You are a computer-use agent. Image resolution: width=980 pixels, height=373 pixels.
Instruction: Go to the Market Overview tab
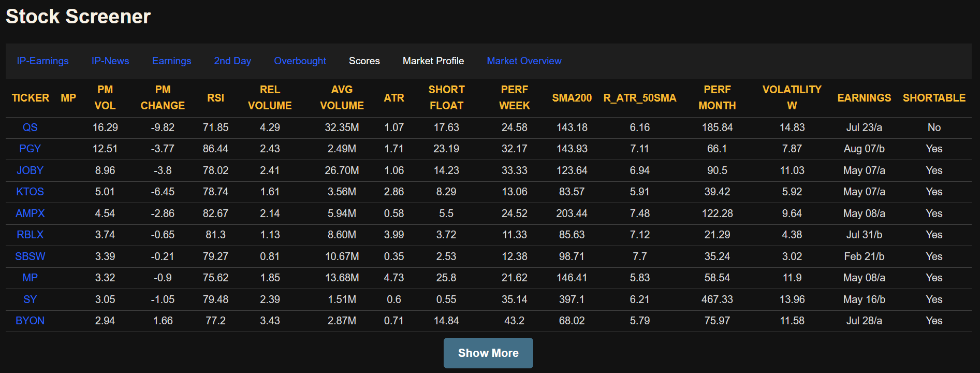click(524, 61)
